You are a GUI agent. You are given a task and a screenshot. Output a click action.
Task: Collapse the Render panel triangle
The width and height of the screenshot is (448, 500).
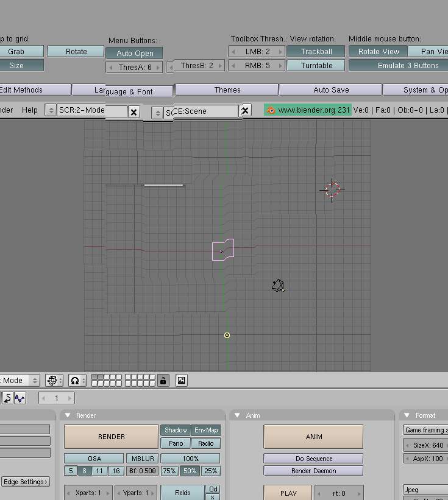(67, 415)
